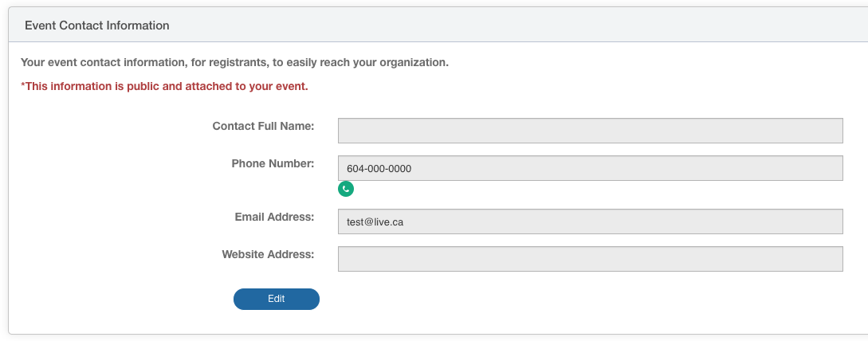Click the Contact Full Name label
The height and width of the screenshot is (341, 868).
(263, 126)
